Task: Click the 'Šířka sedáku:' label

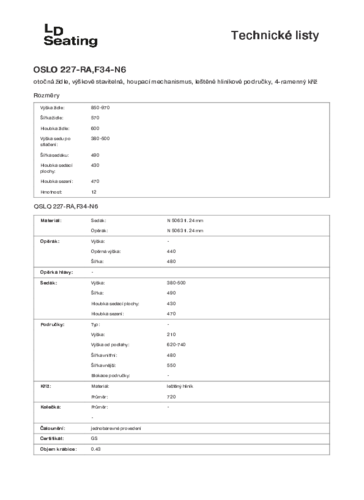Action: pos(54,155)
